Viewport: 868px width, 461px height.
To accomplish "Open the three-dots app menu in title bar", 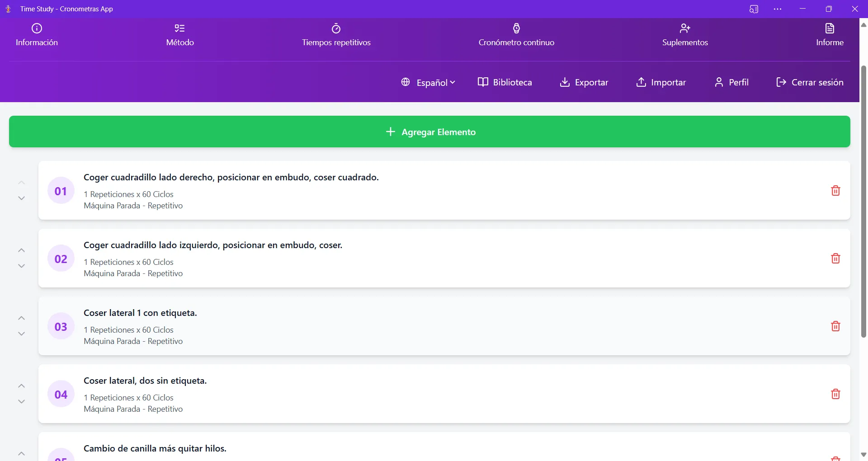I will [778, 9].
